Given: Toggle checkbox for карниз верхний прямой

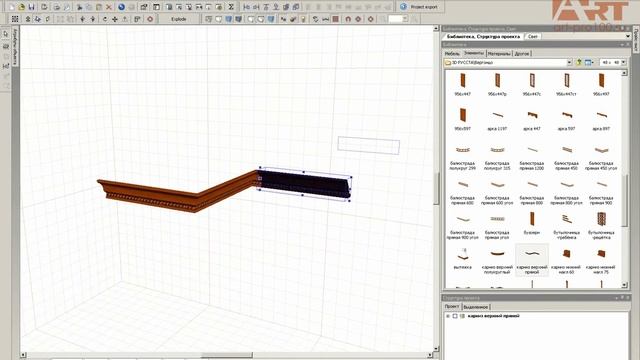Looking at the screenshot, I should pyautogui.click(x=455, y=316).
